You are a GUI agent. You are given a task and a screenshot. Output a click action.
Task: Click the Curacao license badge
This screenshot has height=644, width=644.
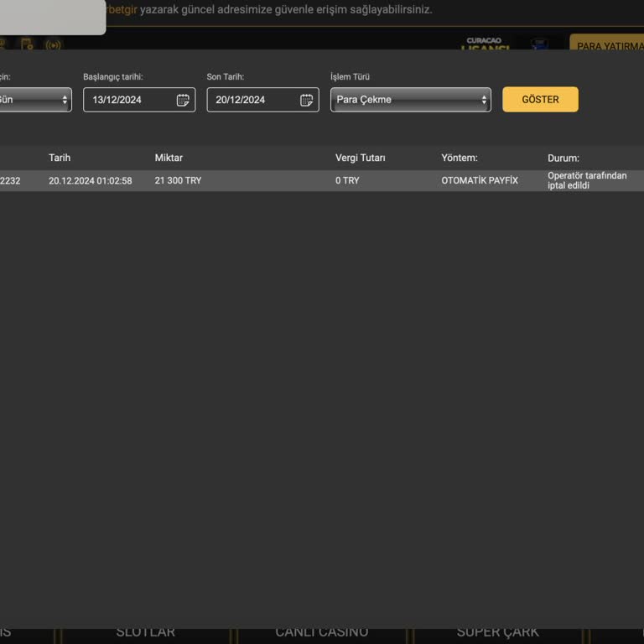click(x=485, y=44)
